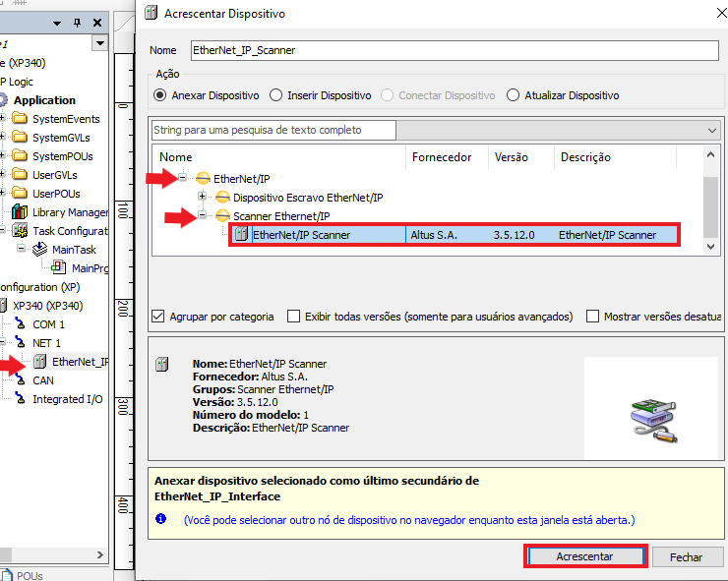Viewport: 728px width, 581px height.
Task: Click the EtherNet/IP Scanner device icon
Action: click(x=241, y=235)
